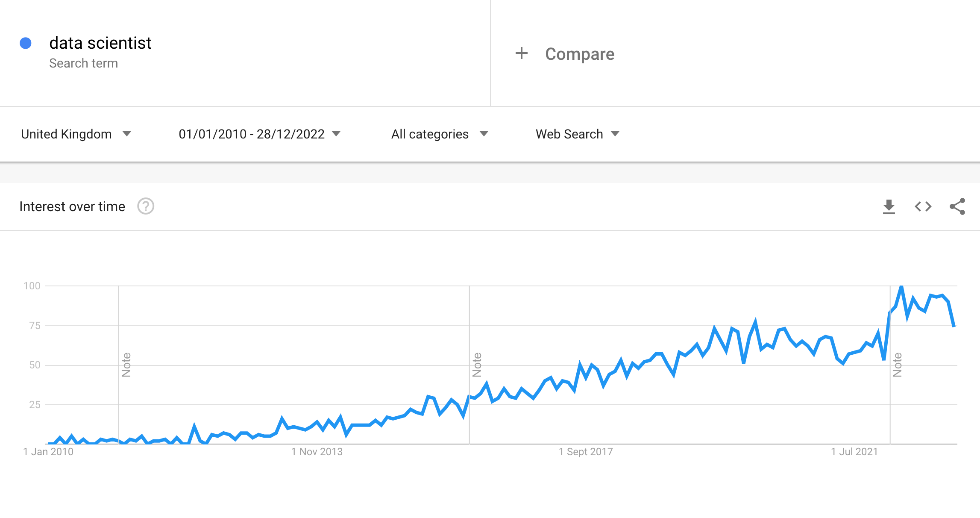
Task: Click the 1 Nov 2013 axis label
Action: coord(317,452)
